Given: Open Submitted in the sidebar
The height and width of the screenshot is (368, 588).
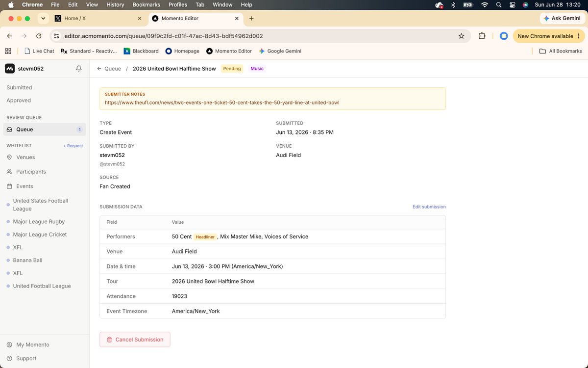Looking at the screenshot, I should [19, 87].
